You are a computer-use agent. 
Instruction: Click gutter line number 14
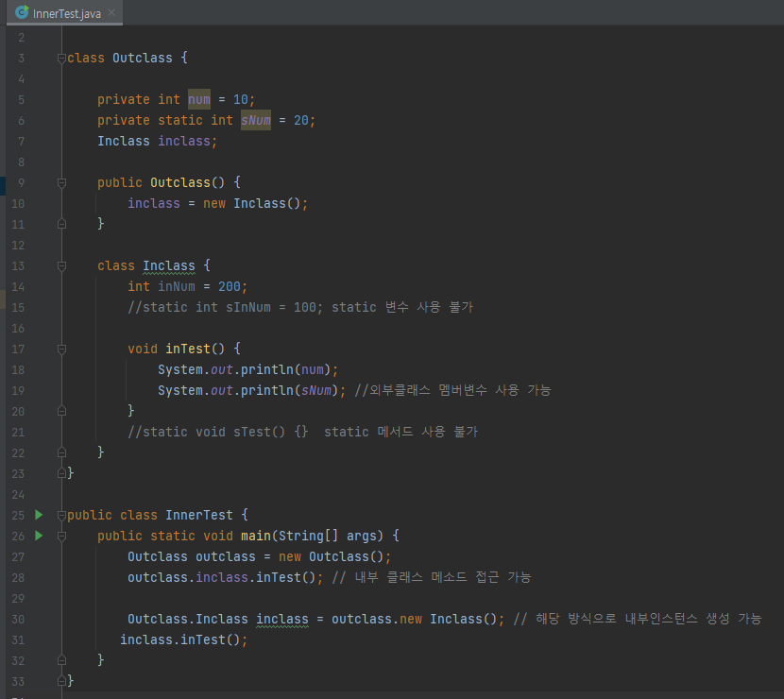(18, 286)
